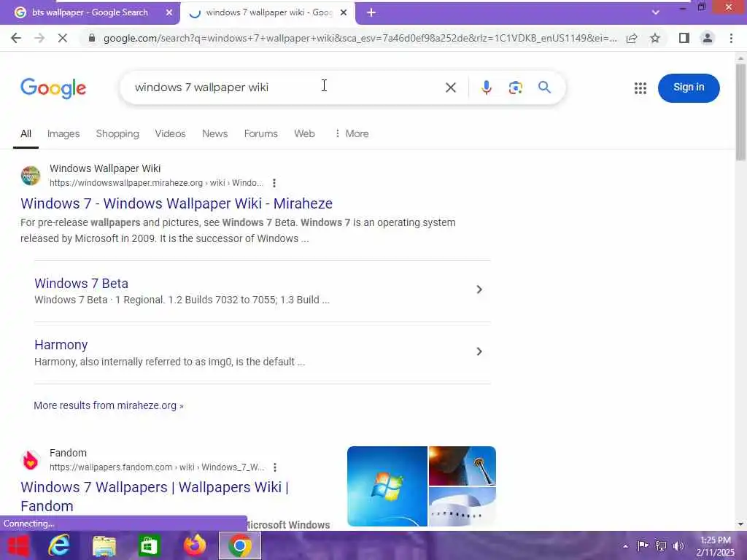Click the Fandom site favicon
The image size is (747, 560).
point(31,460)
